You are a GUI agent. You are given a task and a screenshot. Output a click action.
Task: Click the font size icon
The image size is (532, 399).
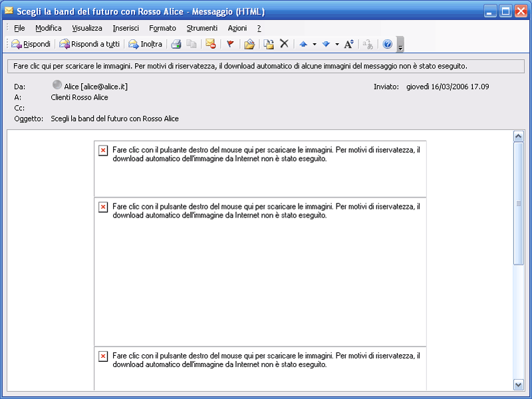[348, 44]
